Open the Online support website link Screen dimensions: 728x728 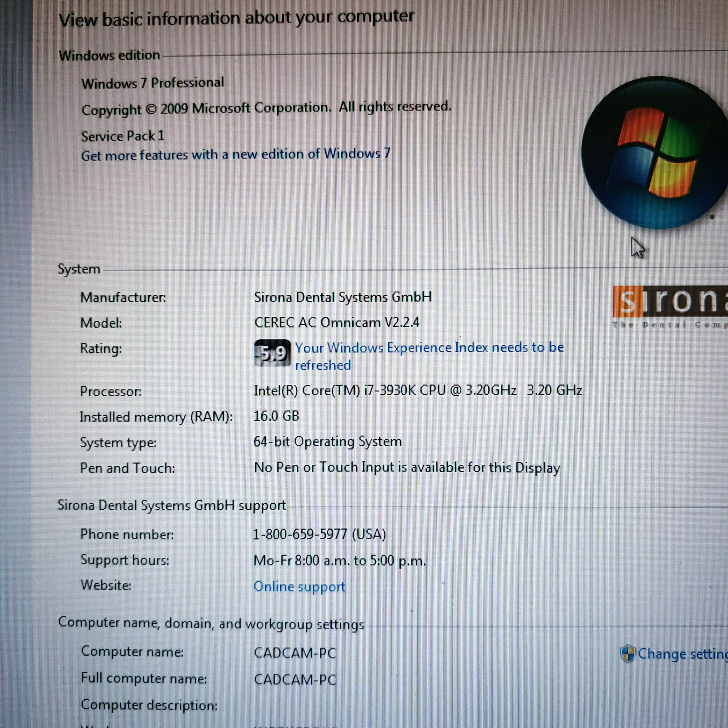pos(299,586)
